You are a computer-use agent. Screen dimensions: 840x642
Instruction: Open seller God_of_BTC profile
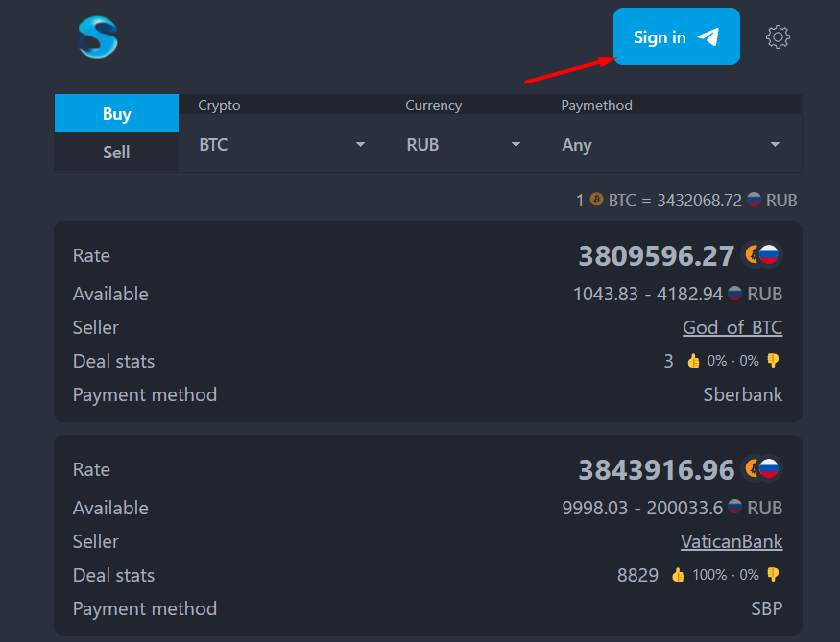click(x=732, y=327)
